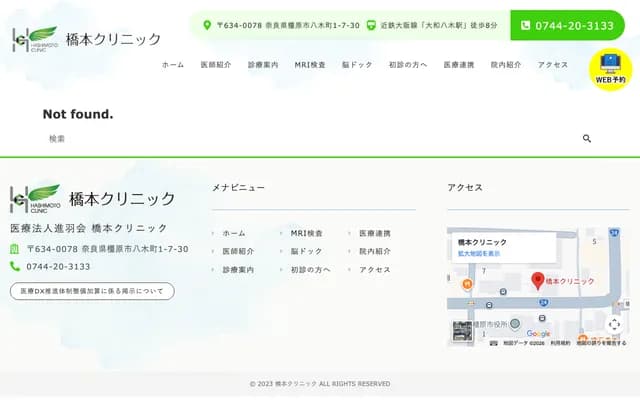The image size is (640, 400).
Task: Open map camera controls icon
Action: point(614,324)
